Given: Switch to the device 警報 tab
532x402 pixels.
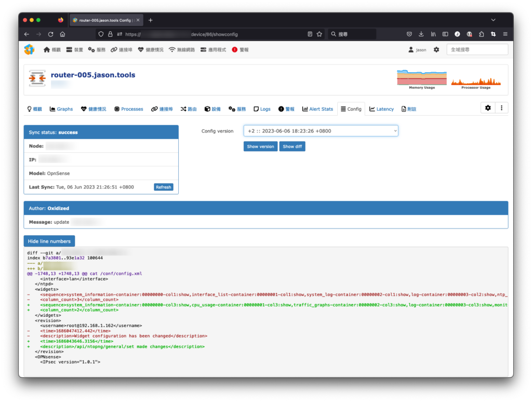Looking at the screenshot, I should pos(286,109).
